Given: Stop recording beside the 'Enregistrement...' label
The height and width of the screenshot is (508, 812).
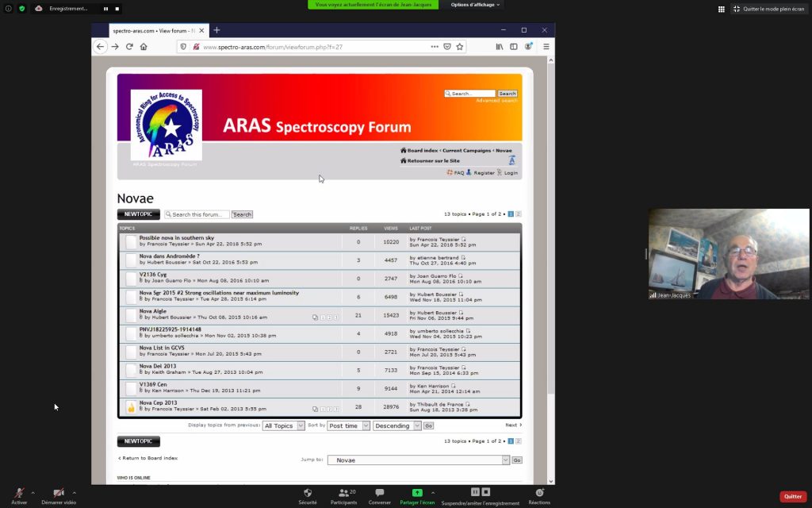Looking at the screenshot, I should (117, 9).
